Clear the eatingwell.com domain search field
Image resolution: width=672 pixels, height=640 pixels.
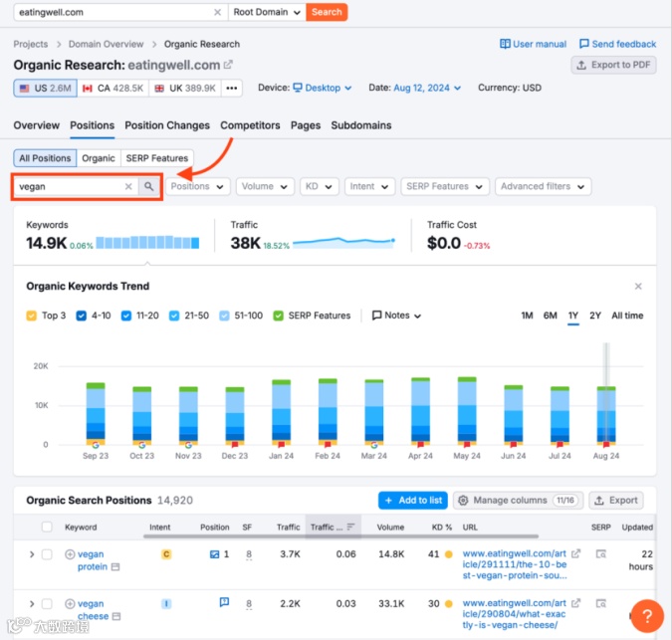(x=217, y=12)
